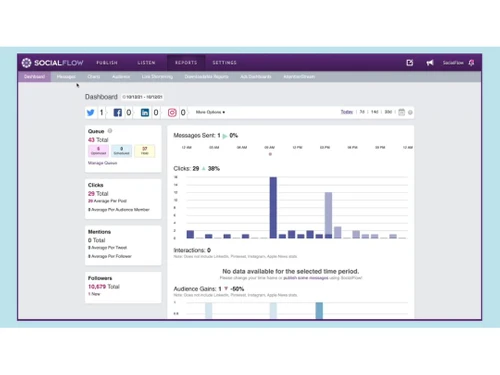Switch to the Charts sub-tab
The image size is (500, 375).
94,77
